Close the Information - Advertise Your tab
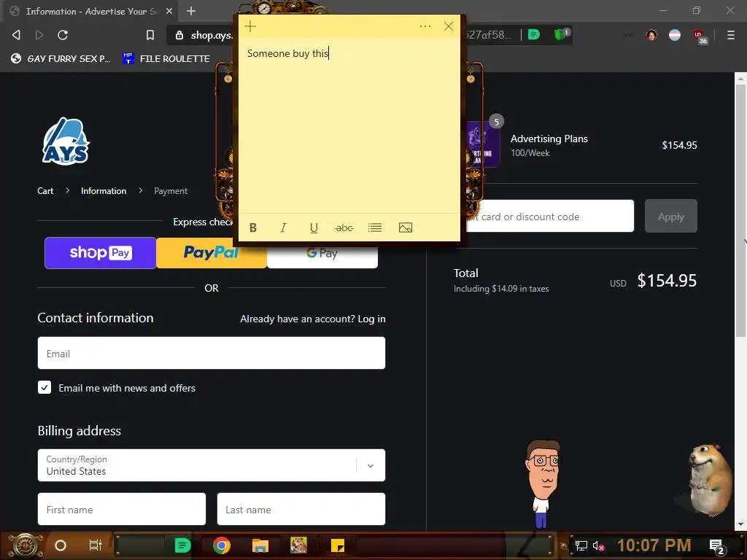Viewport: 747px width, 560px height. coord(169,11)
